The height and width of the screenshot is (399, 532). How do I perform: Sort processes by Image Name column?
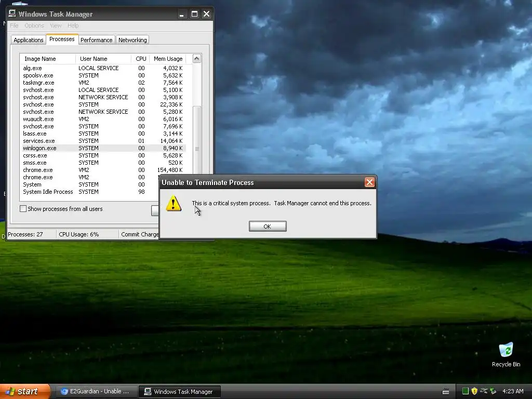tap(47, 59)
